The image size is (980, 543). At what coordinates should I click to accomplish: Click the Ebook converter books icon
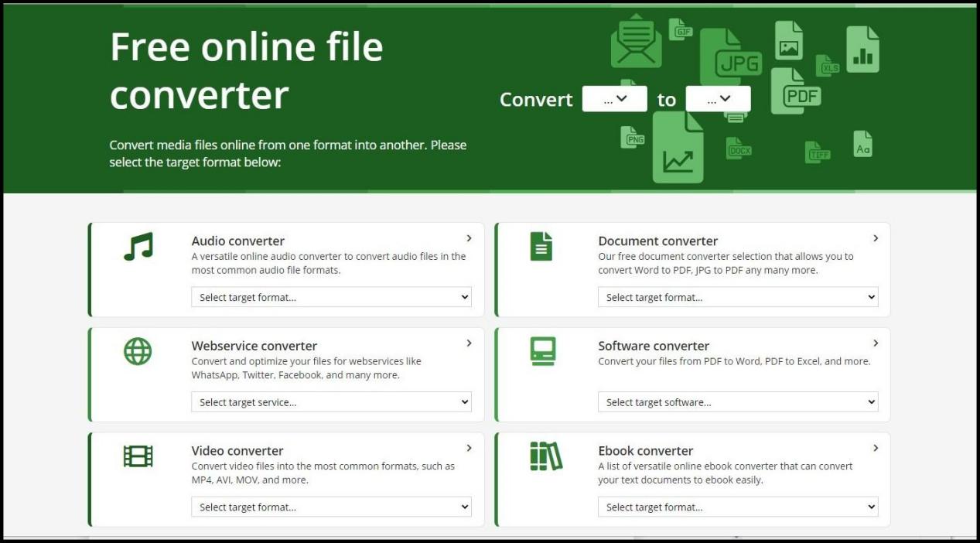[x=546, y=456]
